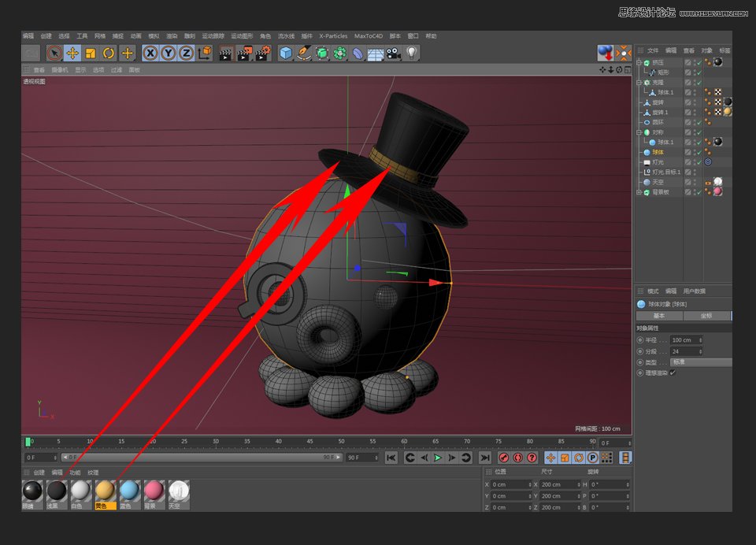Collapse the 挤压 object in object tree
Image resolution: width=756 pixels, height=545 pixels.
pos(639,62)
